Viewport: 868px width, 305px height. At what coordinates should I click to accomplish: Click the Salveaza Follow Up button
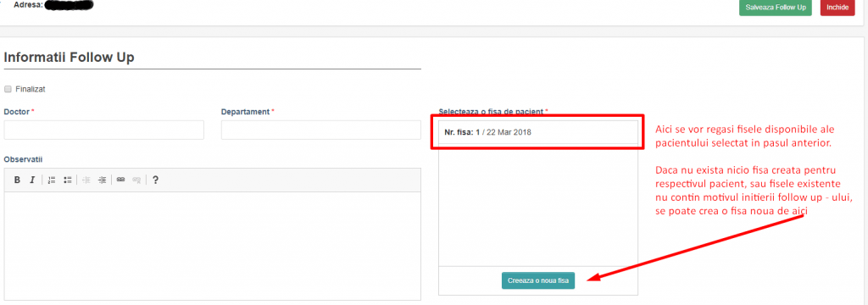pos(775,8)
